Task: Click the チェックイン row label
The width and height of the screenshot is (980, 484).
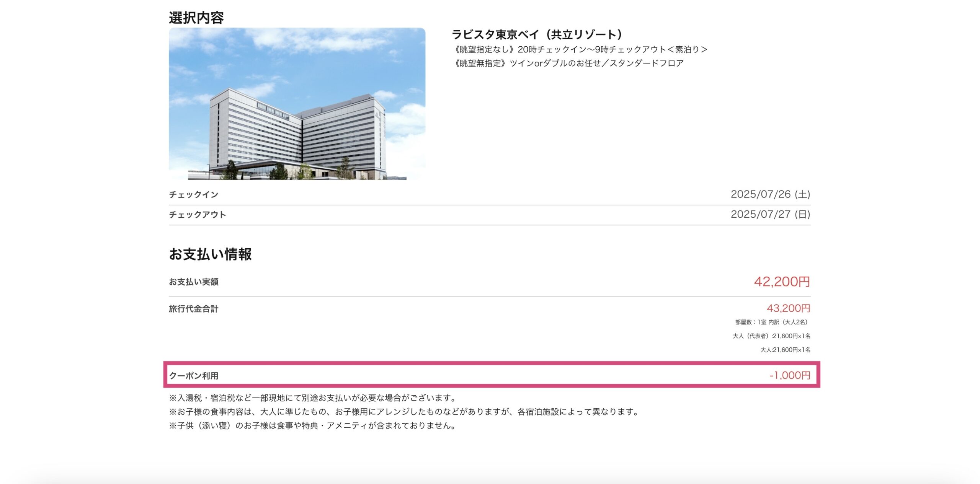Action: pos(194,194)
